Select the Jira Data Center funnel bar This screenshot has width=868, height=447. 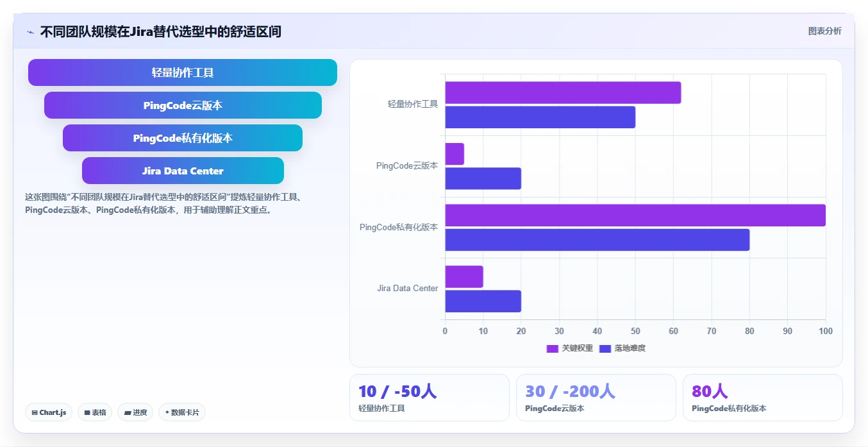pos(183,171)
